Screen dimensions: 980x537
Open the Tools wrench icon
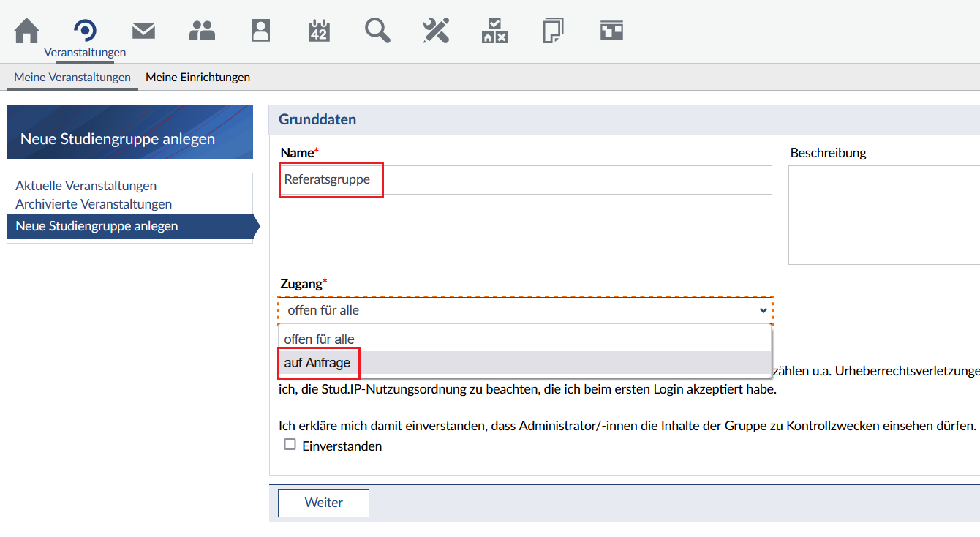[436, 31]
